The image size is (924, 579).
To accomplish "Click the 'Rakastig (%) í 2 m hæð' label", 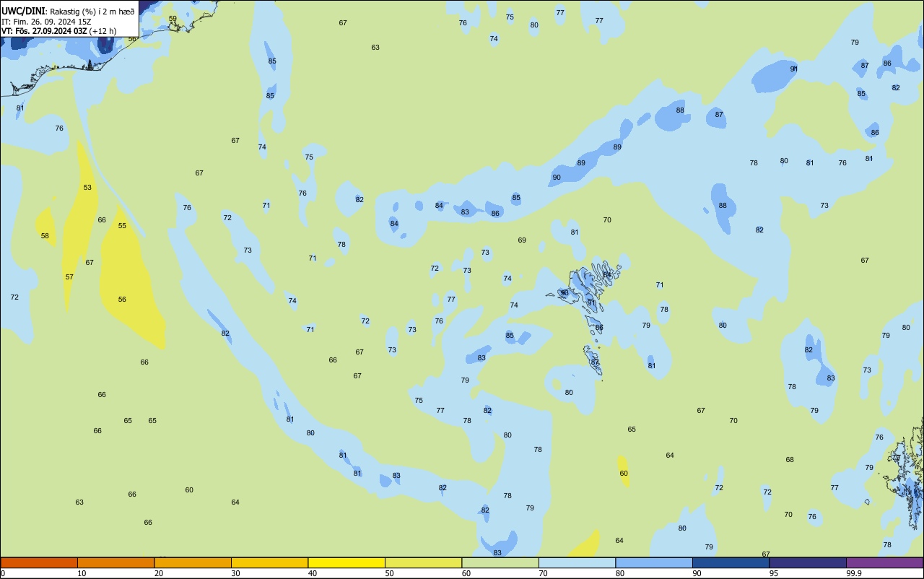I will 92,12.
